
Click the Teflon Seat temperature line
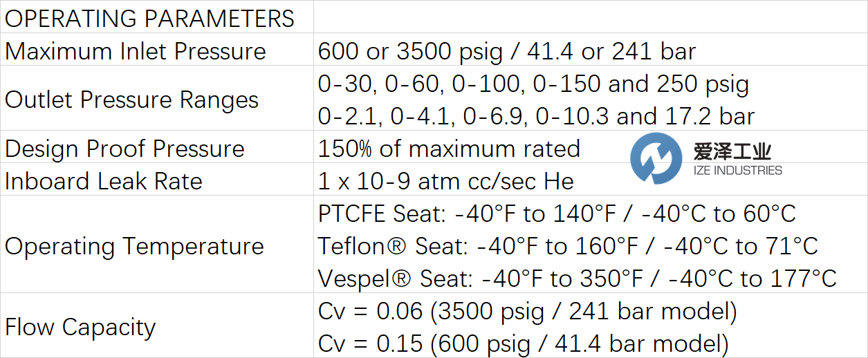coord(568,246)
